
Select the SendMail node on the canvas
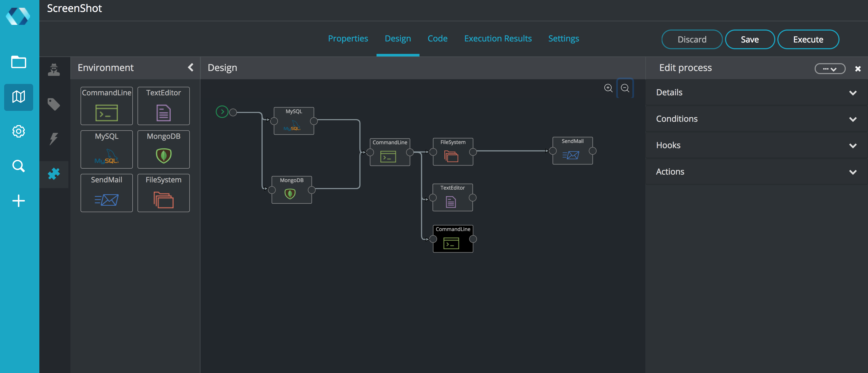pyautogui.click(x=573, y=150)
